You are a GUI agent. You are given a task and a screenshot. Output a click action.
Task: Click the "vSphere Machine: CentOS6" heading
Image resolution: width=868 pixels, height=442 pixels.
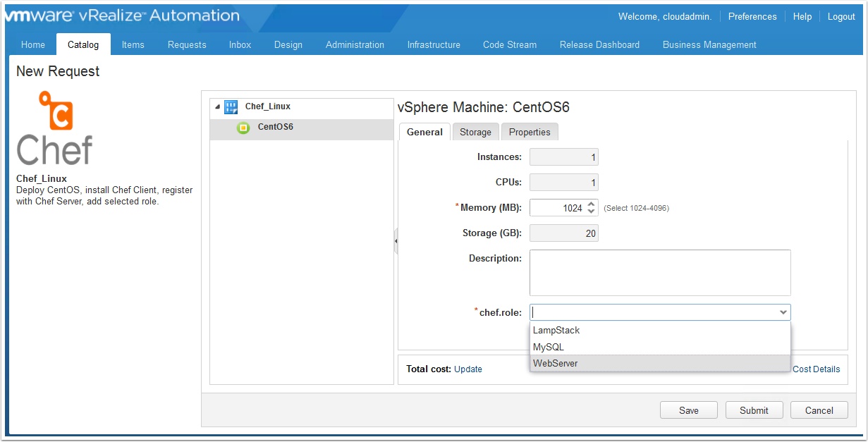(484, 107)
